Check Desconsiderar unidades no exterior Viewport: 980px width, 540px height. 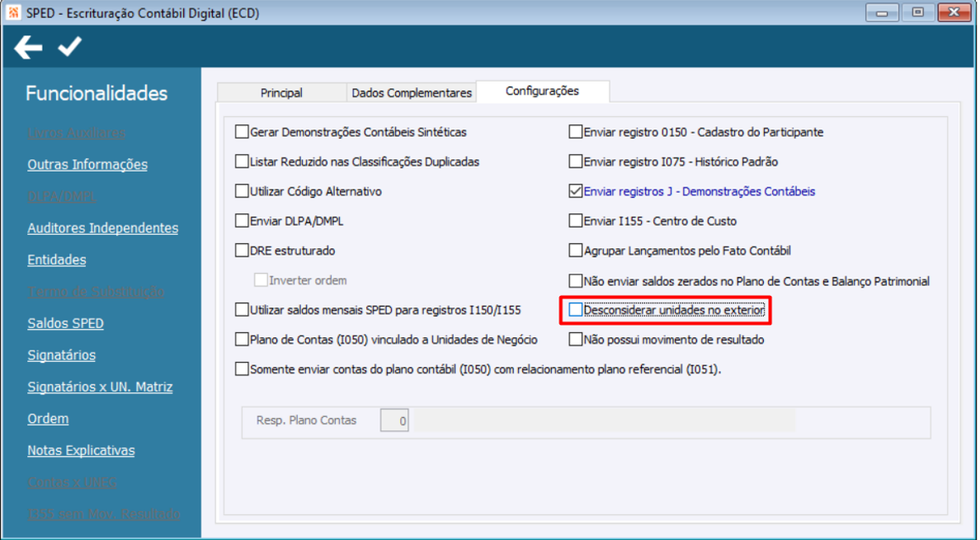(576, 310)
